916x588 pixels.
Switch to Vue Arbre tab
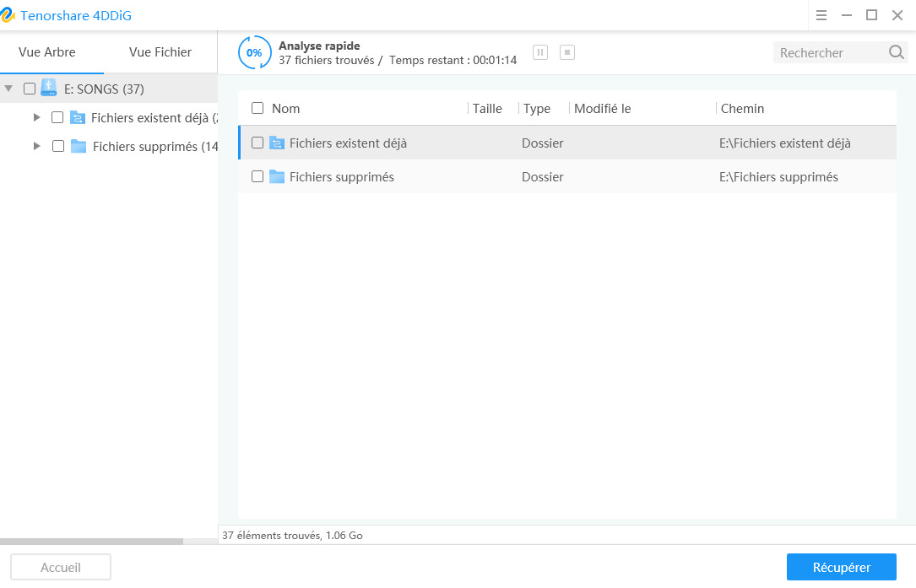click(x=46, y=52)
